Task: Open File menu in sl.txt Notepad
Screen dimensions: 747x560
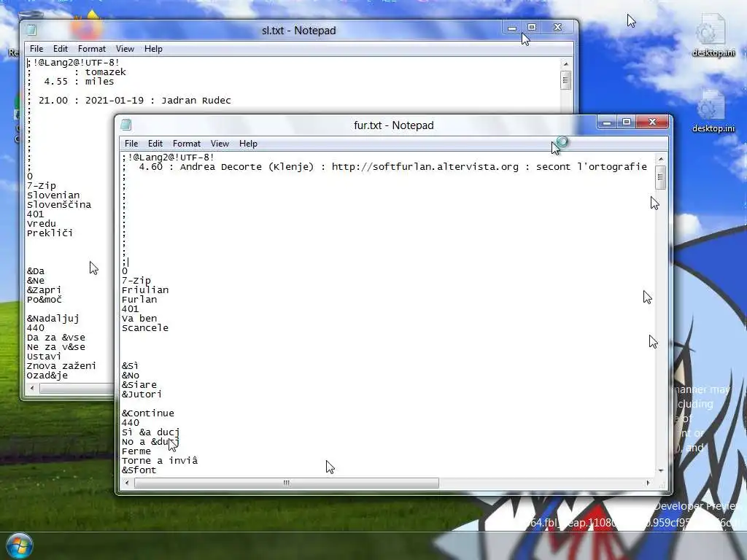Action: click(x=36, y=49)
